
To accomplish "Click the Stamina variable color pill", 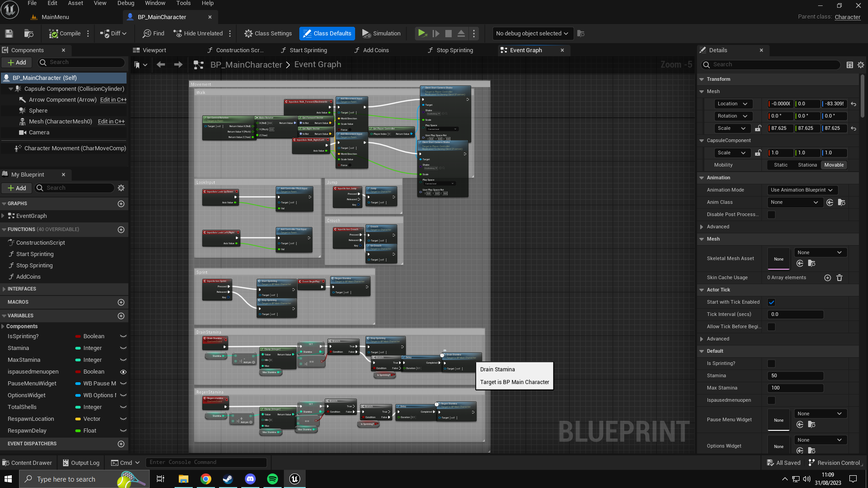I will (x=78, y=348).
